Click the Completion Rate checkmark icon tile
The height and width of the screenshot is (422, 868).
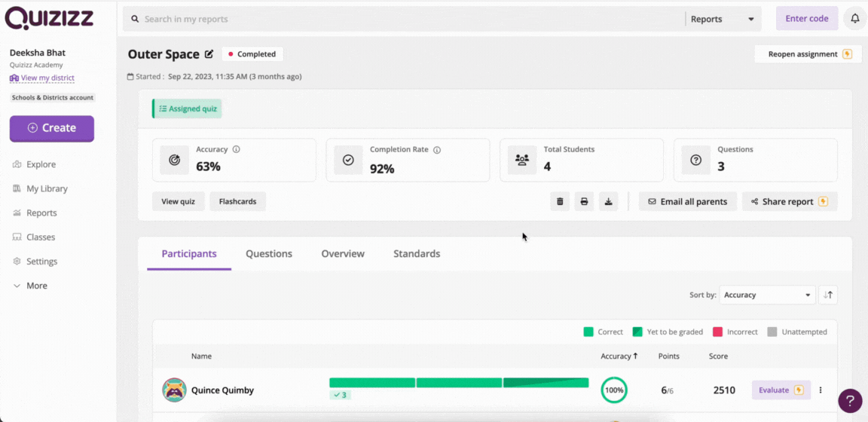(x=348, y=160)
